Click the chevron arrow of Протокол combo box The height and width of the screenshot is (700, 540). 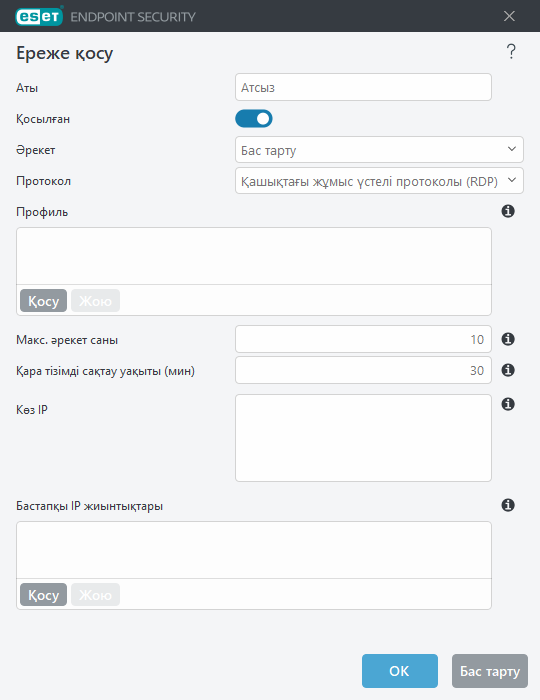point(512,180)
